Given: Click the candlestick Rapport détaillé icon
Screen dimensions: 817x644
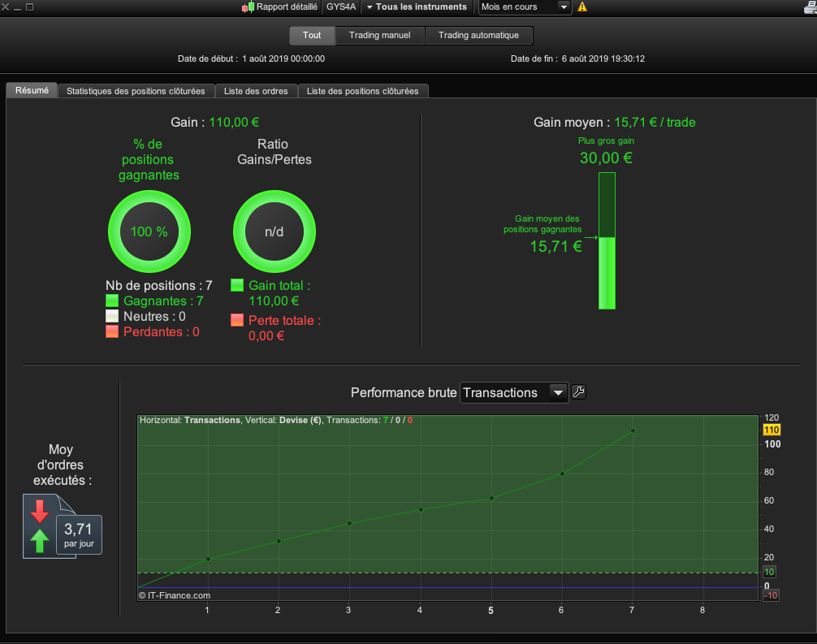Looking at the screenshot, I should coord(248,7).
